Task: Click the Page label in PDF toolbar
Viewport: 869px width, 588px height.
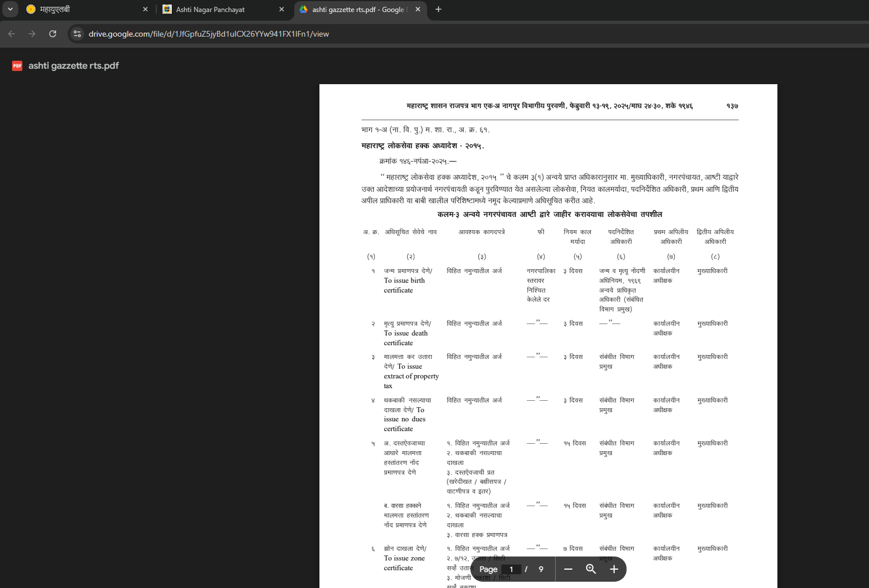Action: (488, 569)
